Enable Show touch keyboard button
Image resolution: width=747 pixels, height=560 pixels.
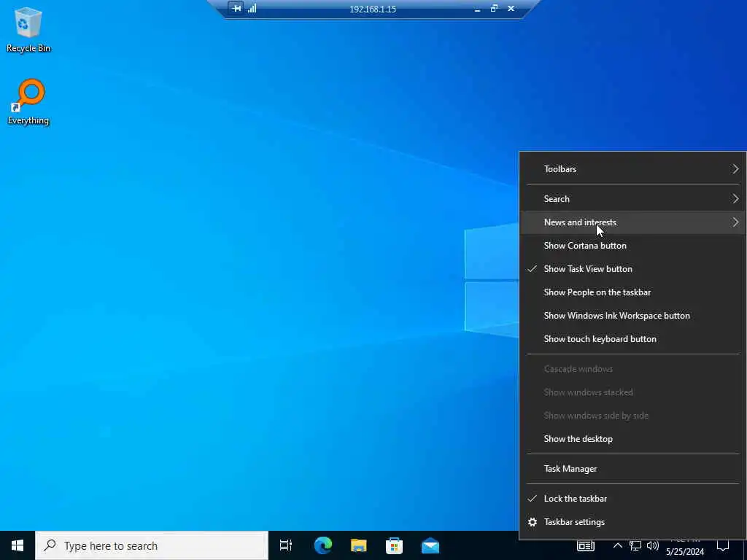pyautogui.click(x=632, y=339)
